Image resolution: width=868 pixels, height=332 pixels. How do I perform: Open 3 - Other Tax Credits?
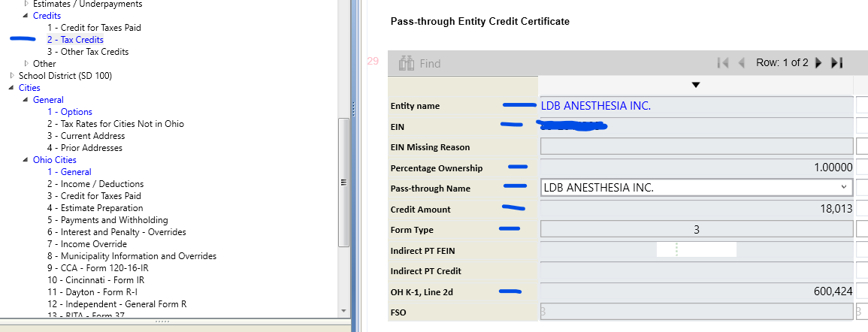(87, 52)
